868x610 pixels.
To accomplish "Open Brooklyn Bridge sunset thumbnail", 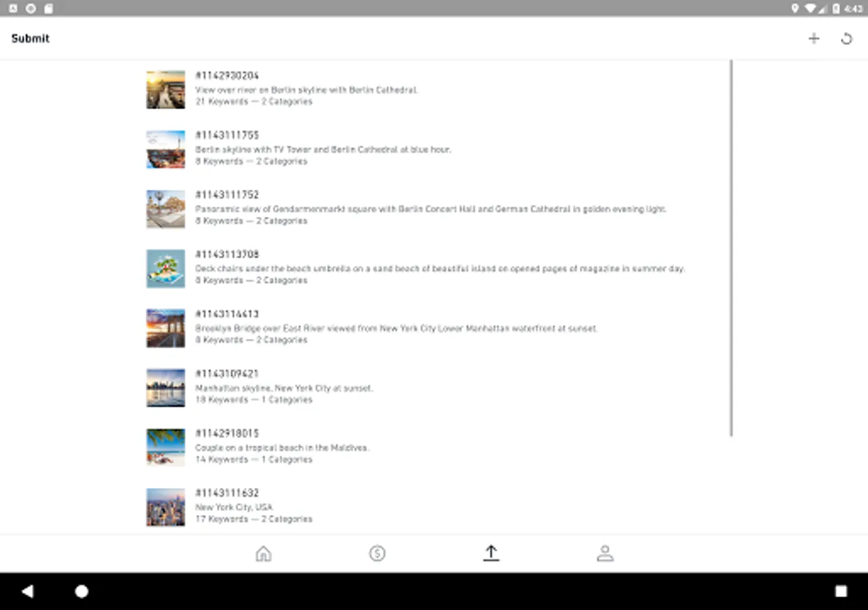I will click(x=165, y=328).
